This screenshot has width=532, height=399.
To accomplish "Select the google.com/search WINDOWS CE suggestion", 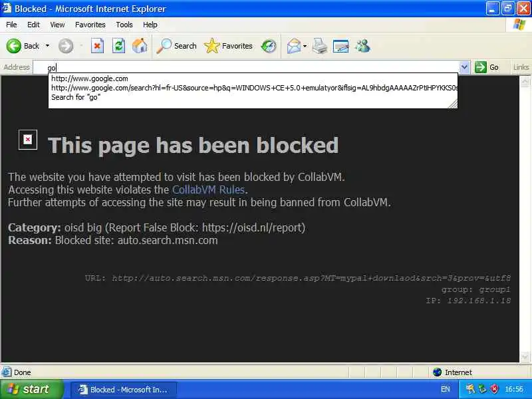I will tap(254, 88).
